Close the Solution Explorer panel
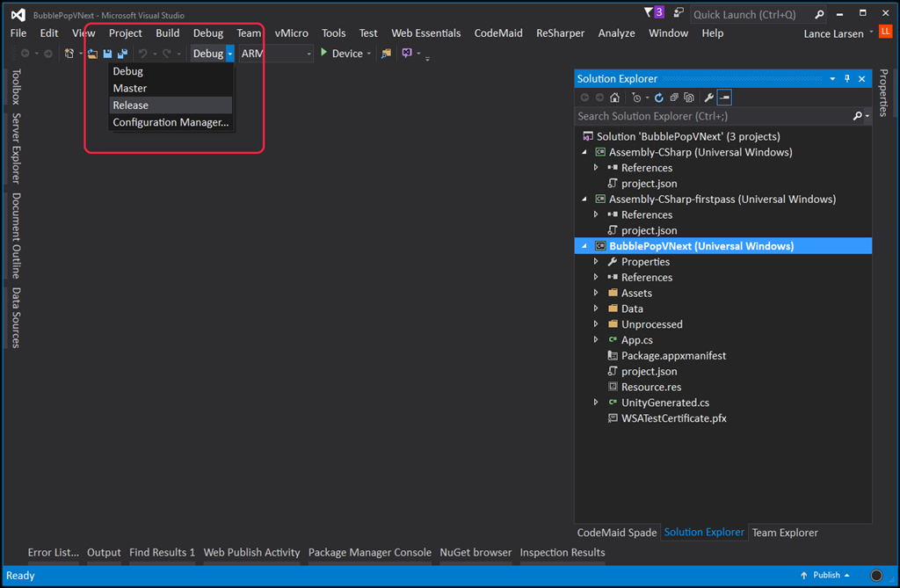Image resolution: width=900 pixels, height=588 pixels. pyautogui.click(x=861, y=79)
